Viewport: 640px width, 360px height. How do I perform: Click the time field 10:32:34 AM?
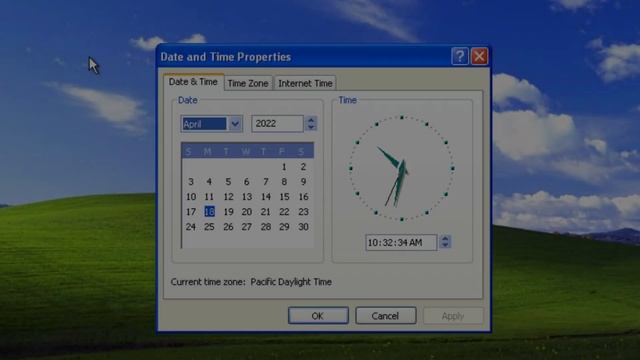point(401,243)
